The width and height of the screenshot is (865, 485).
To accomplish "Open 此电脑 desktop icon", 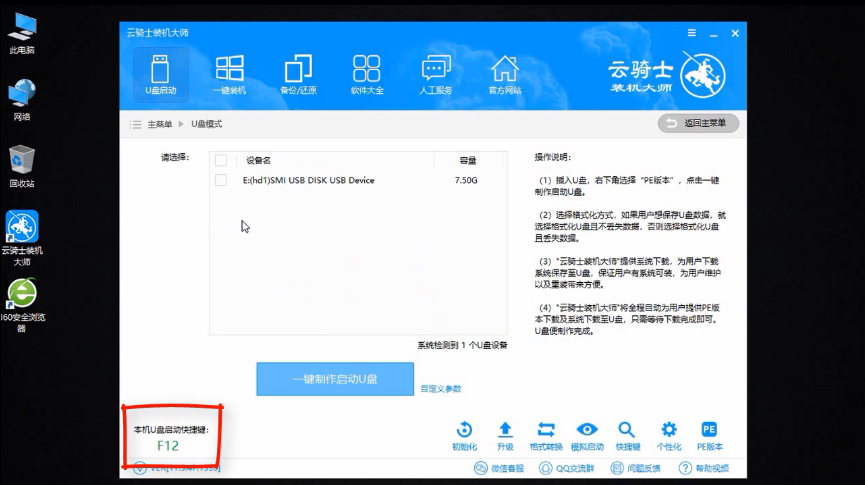I will point(22,33).
